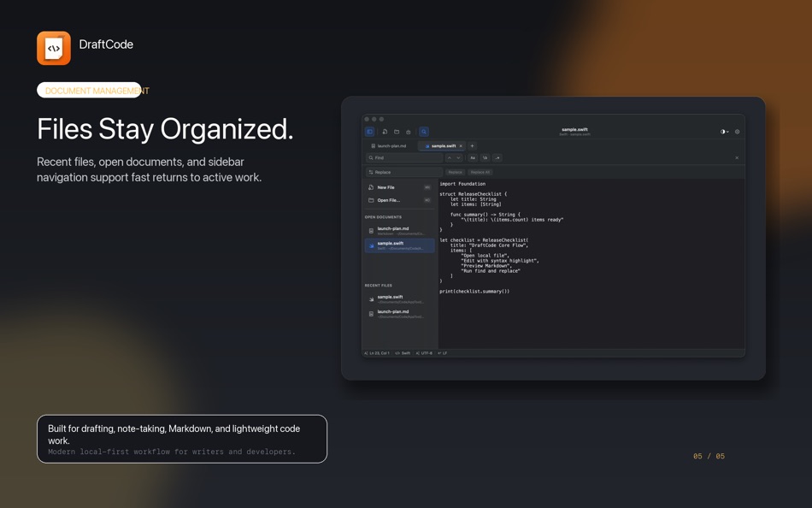Click the Swift language status item
Viewport: 812px width, 508px height.
403,353
